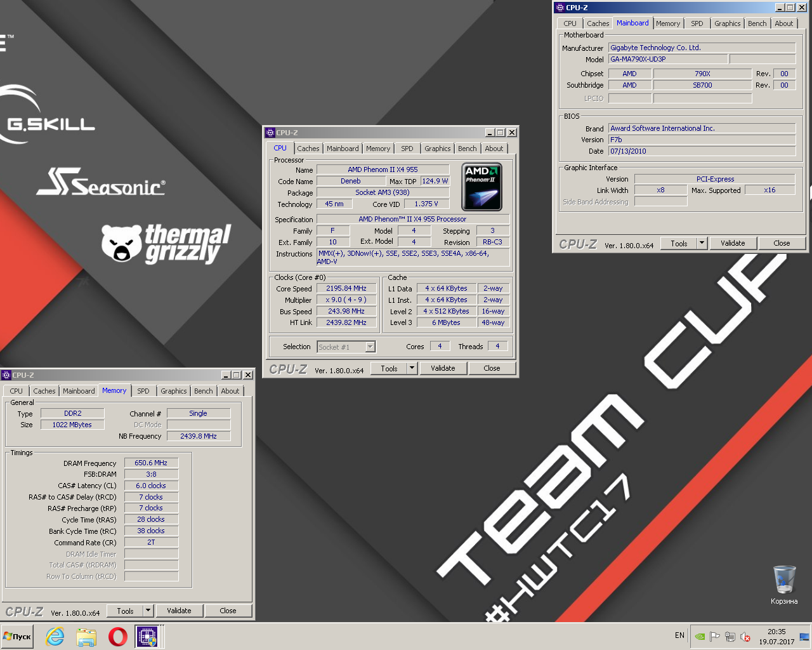The height and width of the screenshot is (650, 812).
Task: Open Caches tab in center CPU-Z window
Action: pyautogui.click(x=308, y=149)
